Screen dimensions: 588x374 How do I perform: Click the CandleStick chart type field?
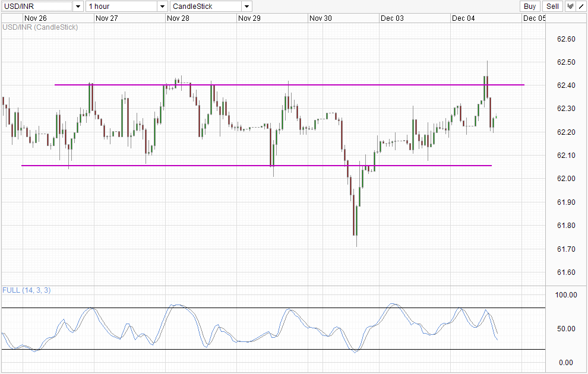[x=206, y=7]
